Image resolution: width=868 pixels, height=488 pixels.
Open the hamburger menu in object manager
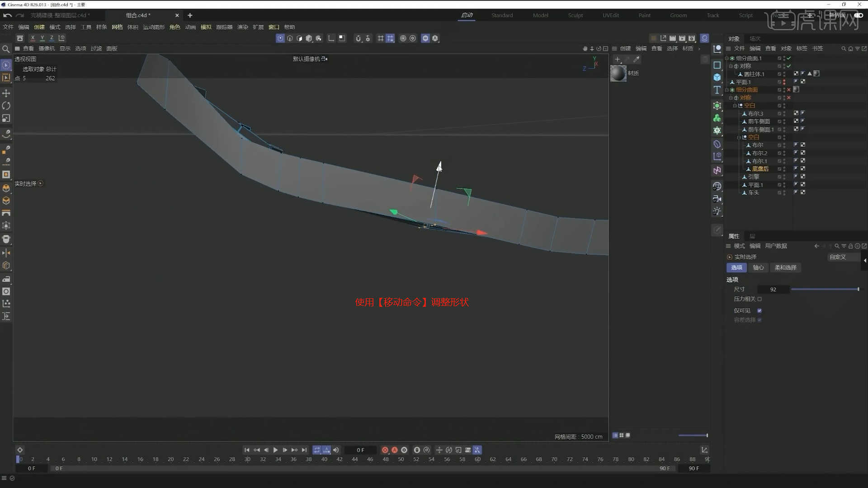tap(728, 49)
